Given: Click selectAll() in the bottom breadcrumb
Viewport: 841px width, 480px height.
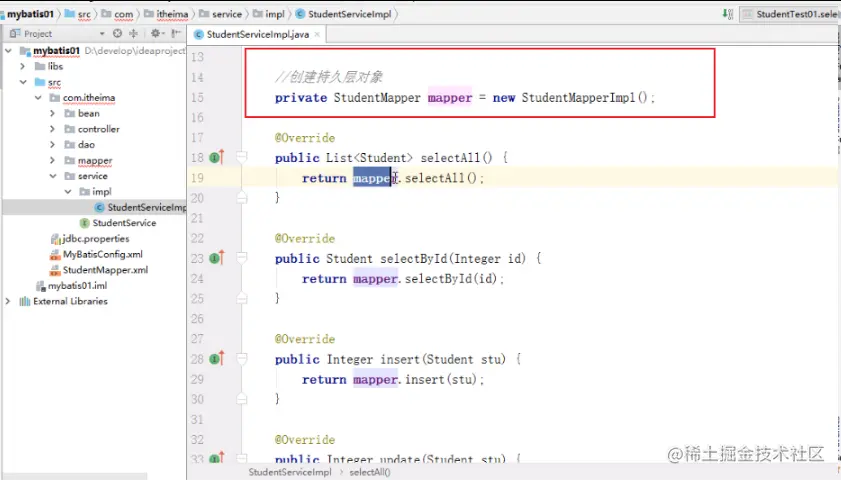Looking at the screenshot, I should pos(370,472).
